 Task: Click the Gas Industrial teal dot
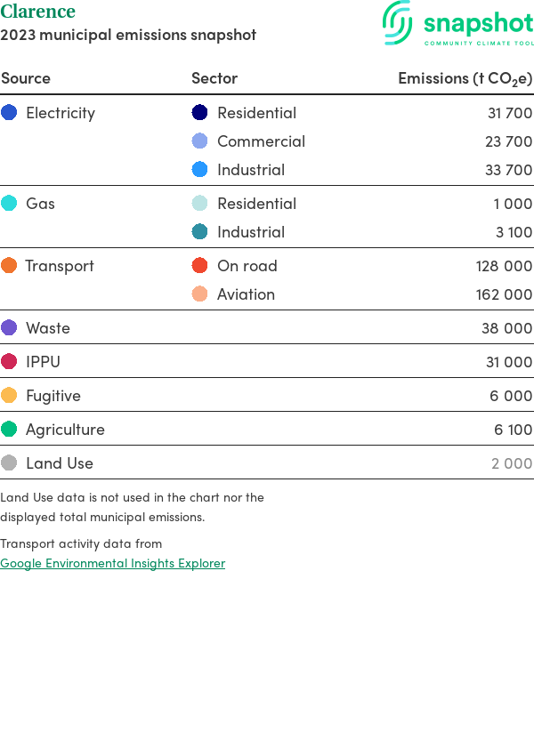click(x=200, y=231)
